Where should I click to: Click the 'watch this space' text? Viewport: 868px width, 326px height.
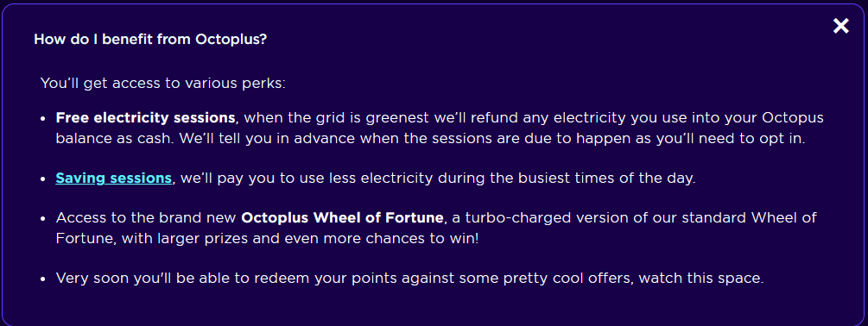[x=700, y=278]
